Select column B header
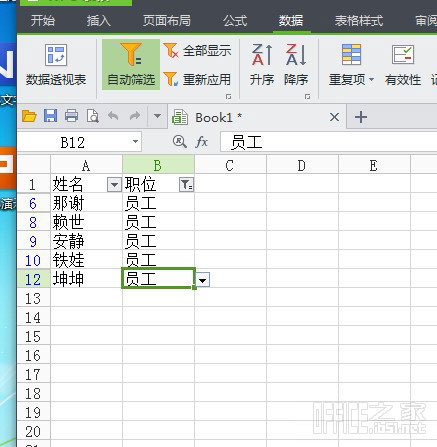 158,165
